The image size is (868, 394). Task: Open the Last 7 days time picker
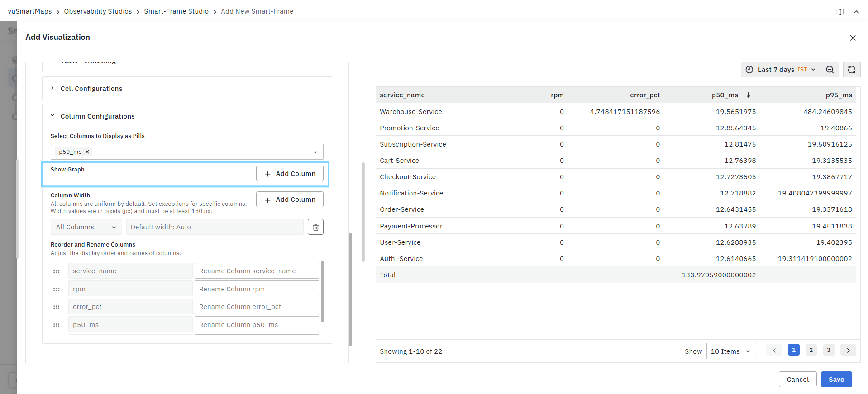781,70
